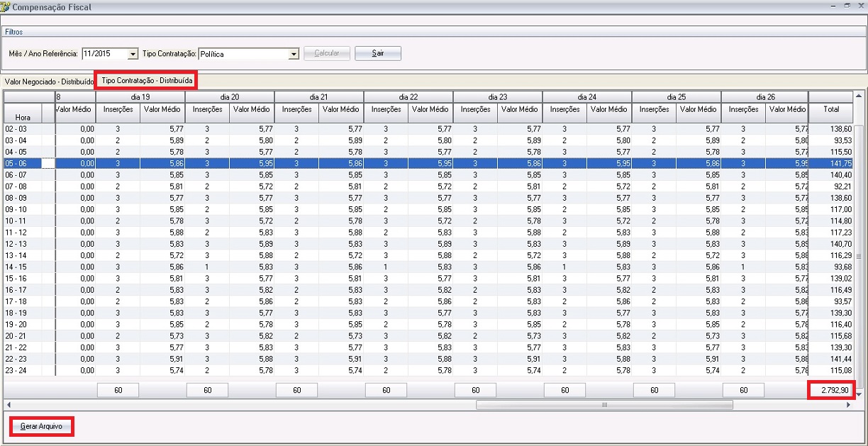Image resolution: width=868 pixels, height=446 pixels.
Task: Click the horizontal scrollbar right arrow
Action: point(848,405)
